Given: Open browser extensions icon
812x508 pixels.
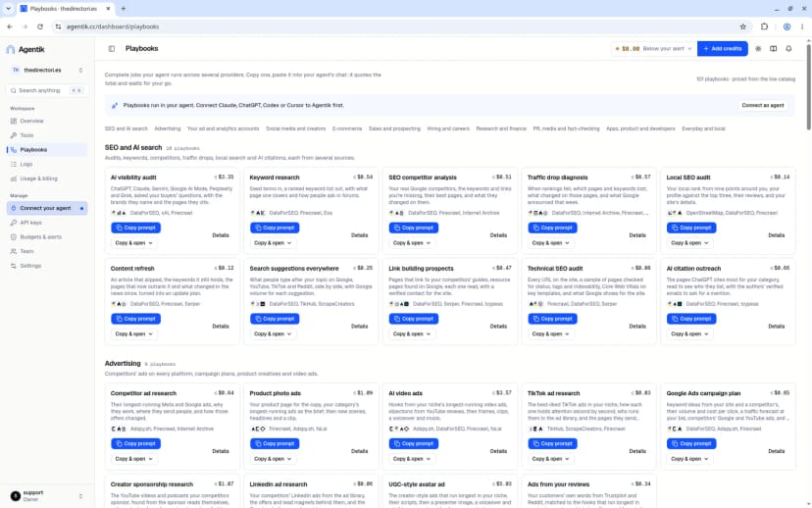Looking at the screenshot, I should pyautogui.click(x=764, y=26).
